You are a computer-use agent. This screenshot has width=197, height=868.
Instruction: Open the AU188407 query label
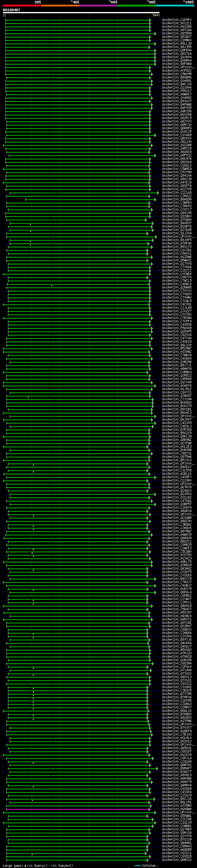tap(11, 10)
